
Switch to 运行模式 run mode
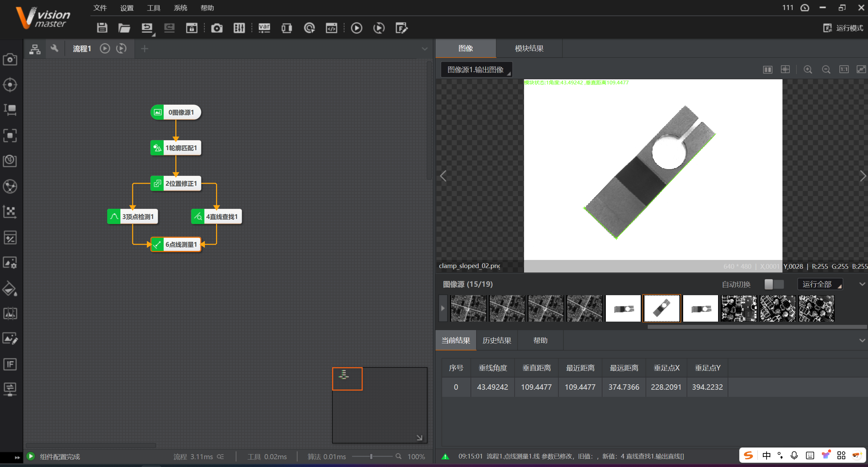tap(843, 28)
